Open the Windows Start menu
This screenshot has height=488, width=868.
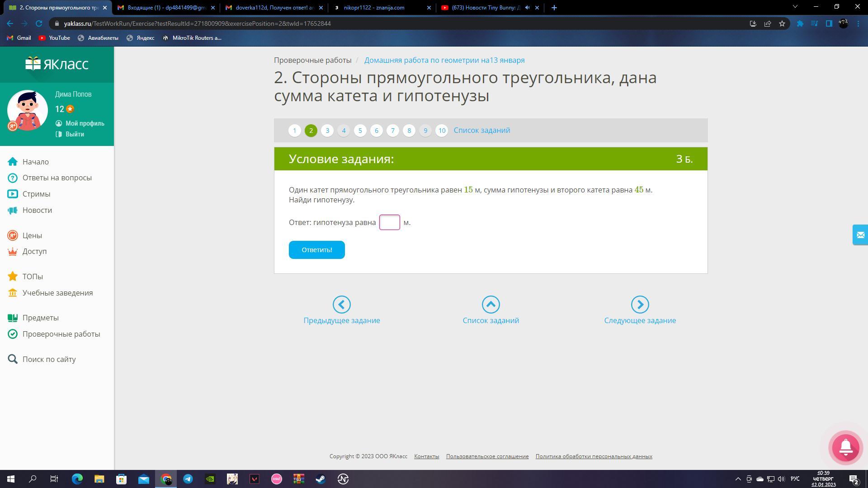click(x=11, y=479)
